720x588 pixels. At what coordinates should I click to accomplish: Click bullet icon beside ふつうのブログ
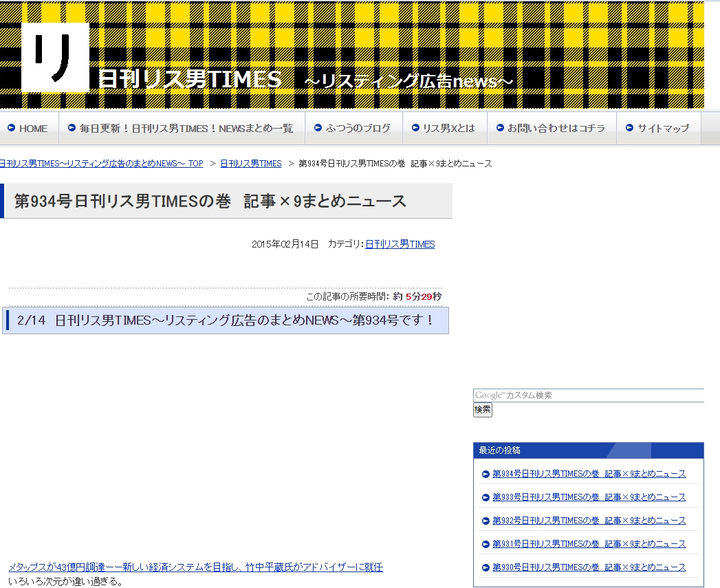(318, 129)
